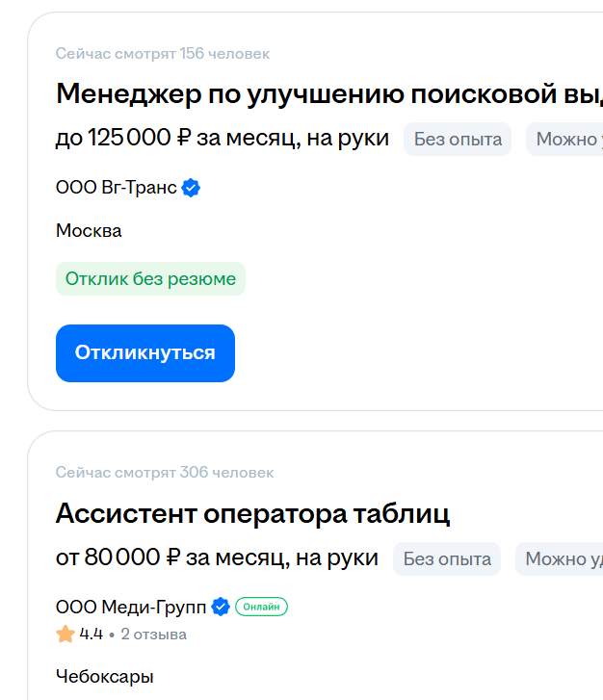Click Без опыта tag in first vacancy
The image size is (603, 700).
458,139
